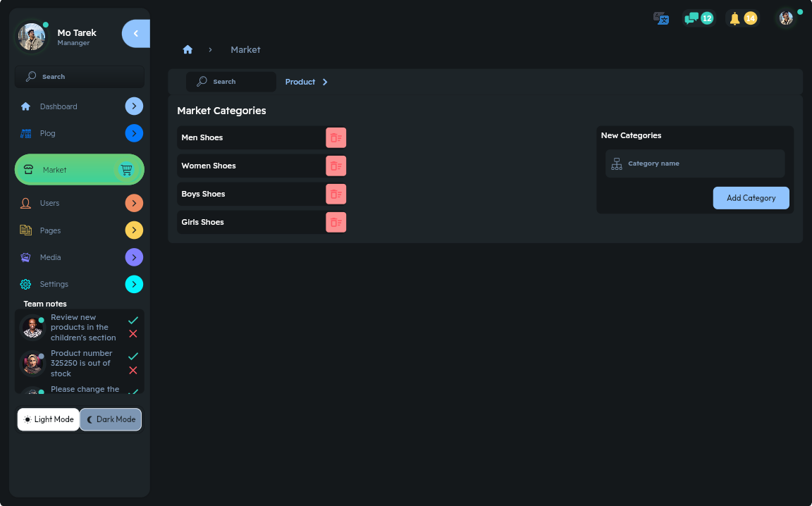This screenshot has width=812, height=506.
Task: Click the home breadcrumb icon
Action: [x=187, y=49]
